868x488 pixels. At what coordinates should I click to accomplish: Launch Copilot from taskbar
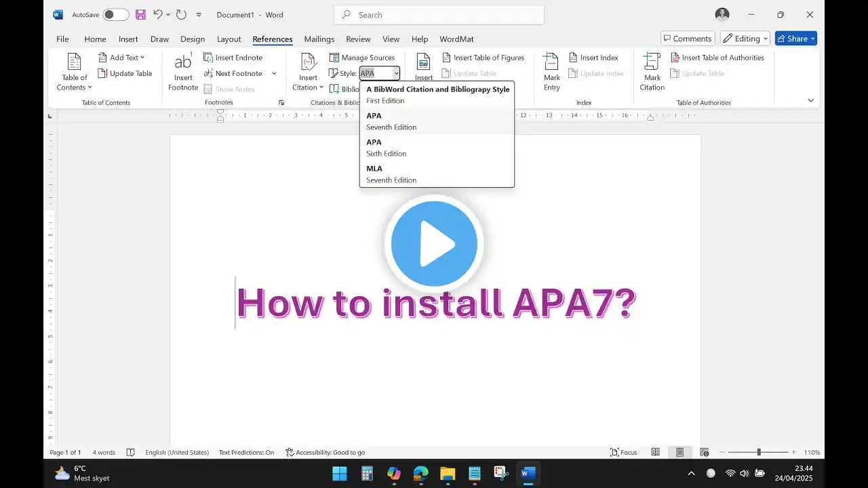pyautogui.click(x=394, y=473)
